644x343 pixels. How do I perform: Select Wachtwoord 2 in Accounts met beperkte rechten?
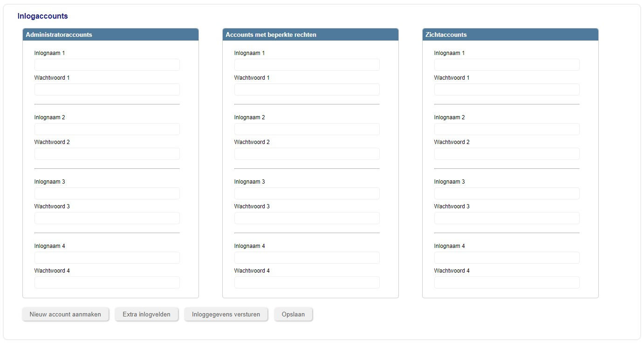coord(307,154)
